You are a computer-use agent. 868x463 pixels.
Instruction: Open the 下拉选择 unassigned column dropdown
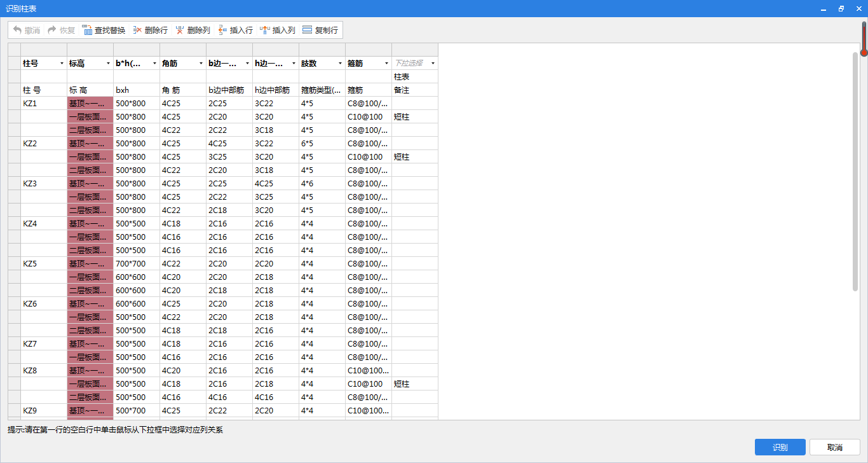tap(433, 64)
